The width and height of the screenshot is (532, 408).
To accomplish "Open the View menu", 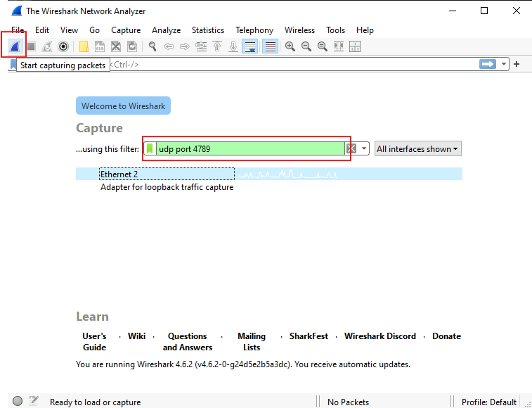I will coord(69,30).
